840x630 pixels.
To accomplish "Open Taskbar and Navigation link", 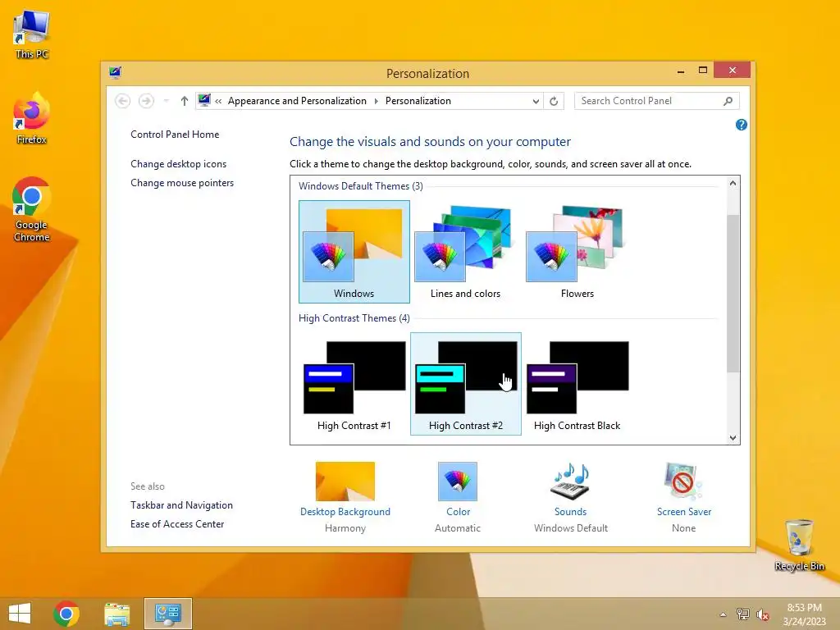I will click(181, 505).
